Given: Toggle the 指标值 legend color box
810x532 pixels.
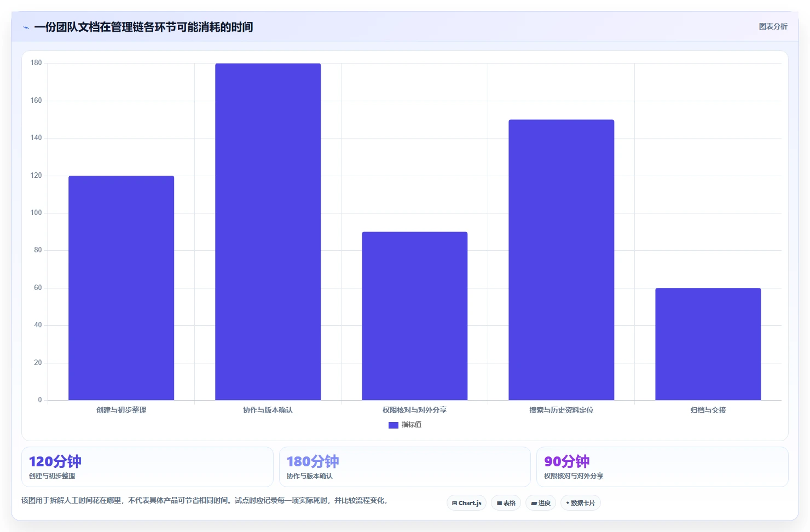Looking at the screenshot, I should pos(393,425).
